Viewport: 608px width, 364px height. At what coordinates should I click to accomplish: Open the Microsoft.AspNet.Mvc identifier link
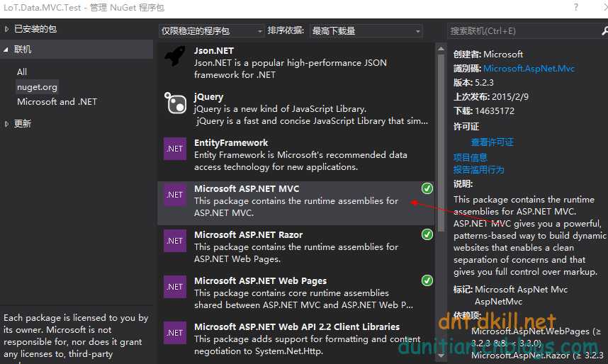[x=529, y=69]
